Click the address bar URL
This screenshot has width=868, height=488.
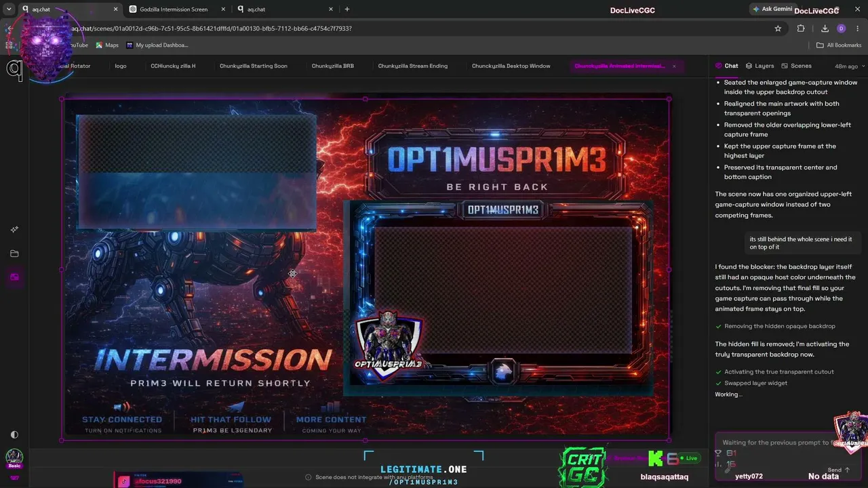[212, 28]
